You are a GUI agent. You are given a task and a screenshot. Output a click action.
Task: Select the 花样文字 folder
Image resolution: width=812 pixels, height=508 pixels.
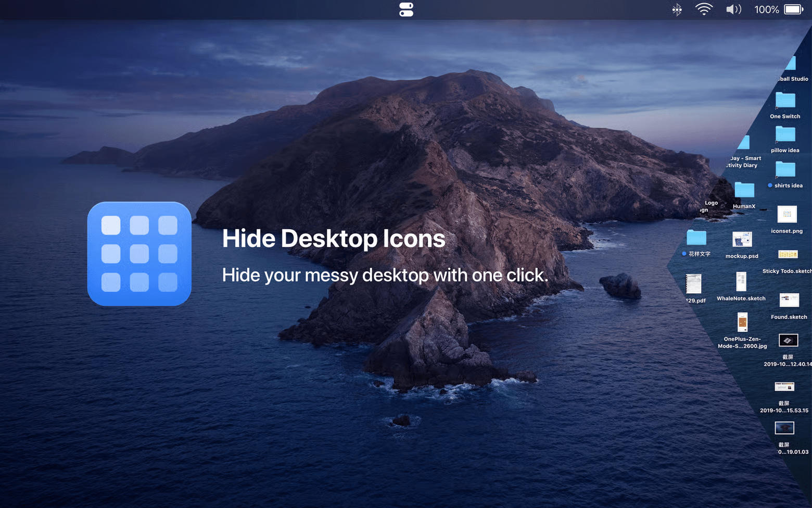point(696,238)
